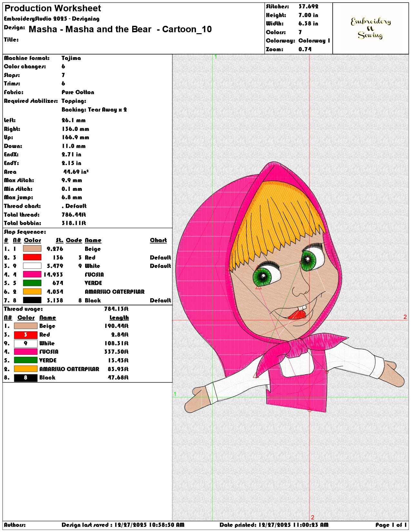Select the design name Masha and the Bear Cartoon_10

click(120, 29)
